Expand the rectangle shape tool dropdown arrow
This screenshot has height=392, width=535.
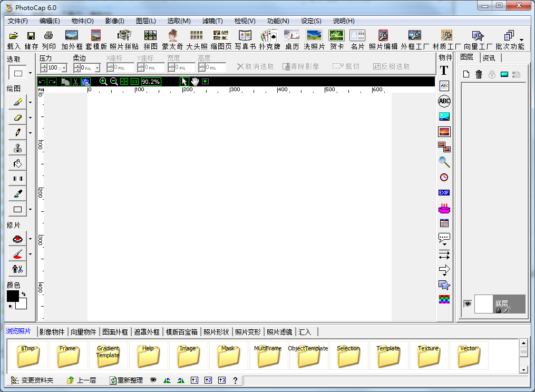click(30, 210)
